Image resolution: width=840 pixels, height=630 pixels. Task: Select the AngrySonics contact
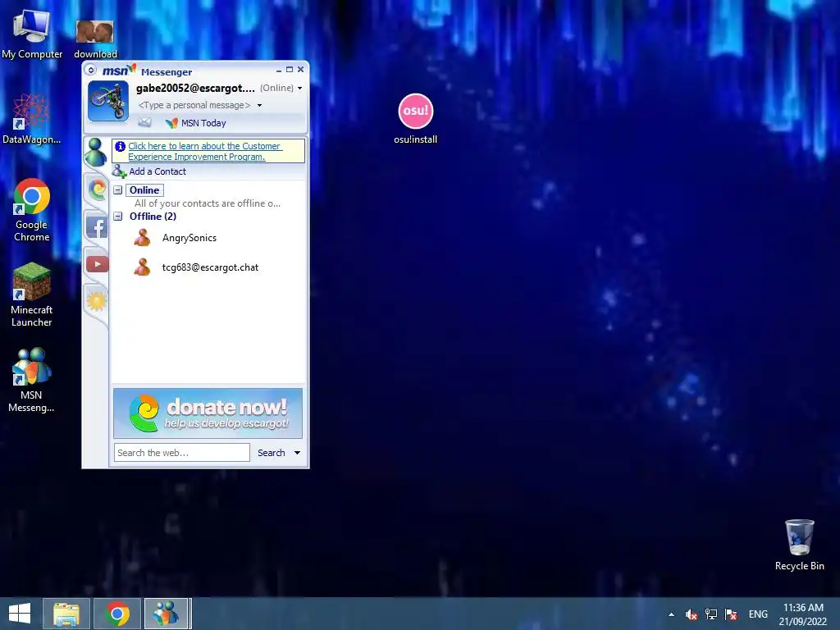[x=189, y=238]
